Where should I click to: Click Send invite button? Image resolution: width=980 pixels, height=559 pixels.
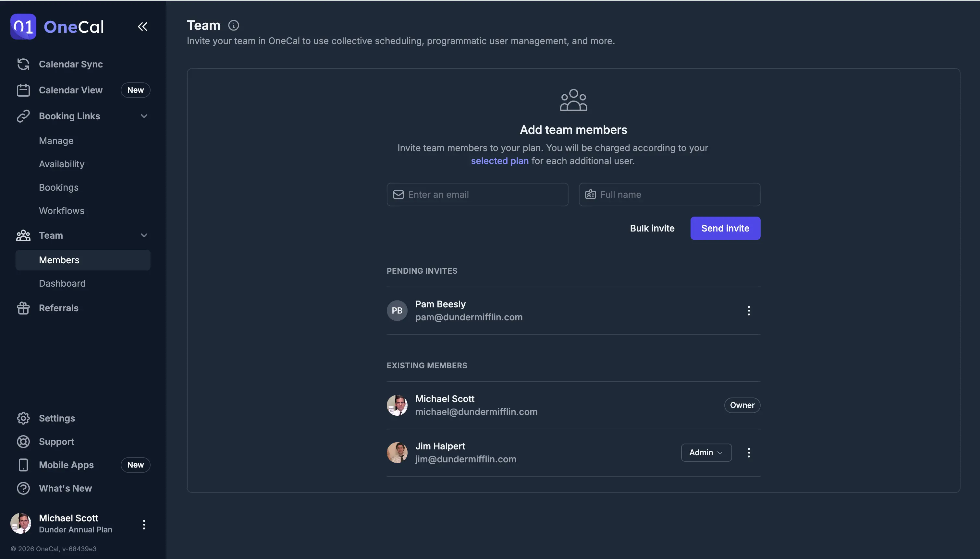(x=725, y=229)
